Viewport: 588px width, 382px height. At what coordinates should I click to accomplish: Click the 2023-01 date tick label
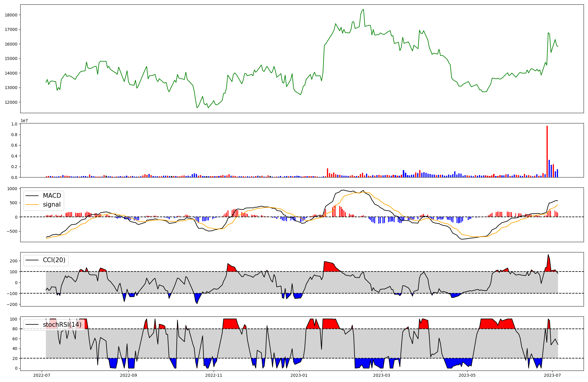coord(299,375)
